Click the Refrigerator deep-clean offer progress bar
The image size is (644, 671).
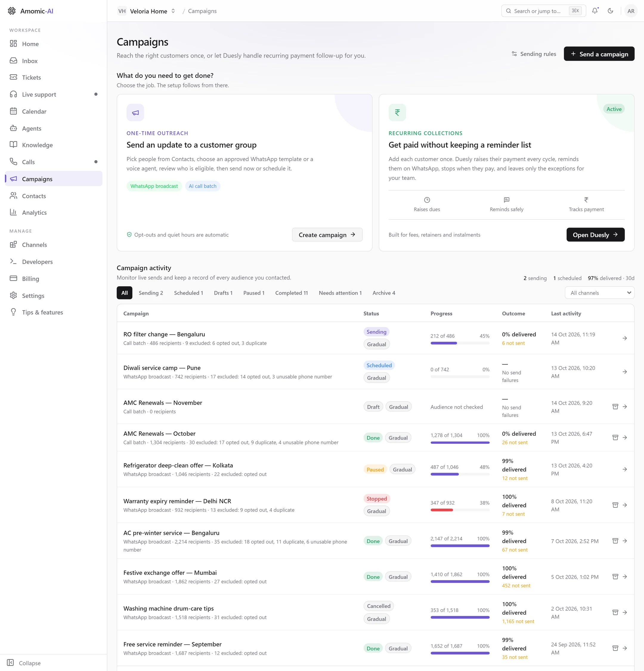(460, 474)
